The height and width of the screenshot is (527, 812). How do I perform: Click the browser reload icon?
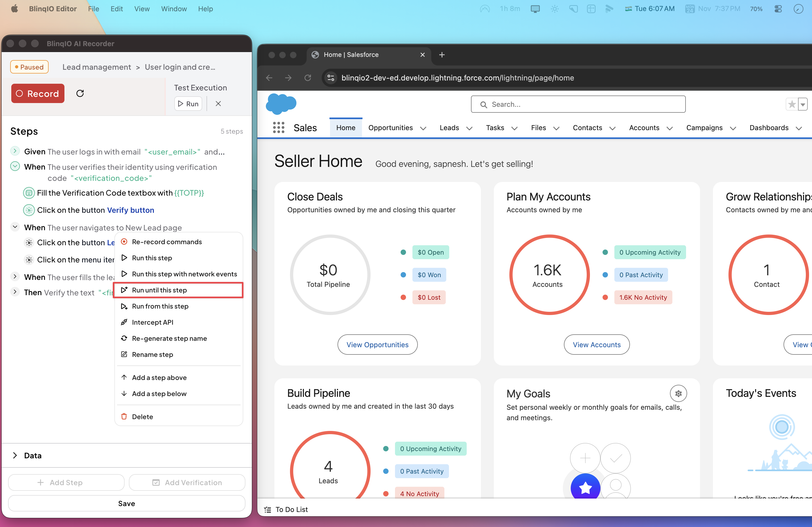tap(307, 78)
